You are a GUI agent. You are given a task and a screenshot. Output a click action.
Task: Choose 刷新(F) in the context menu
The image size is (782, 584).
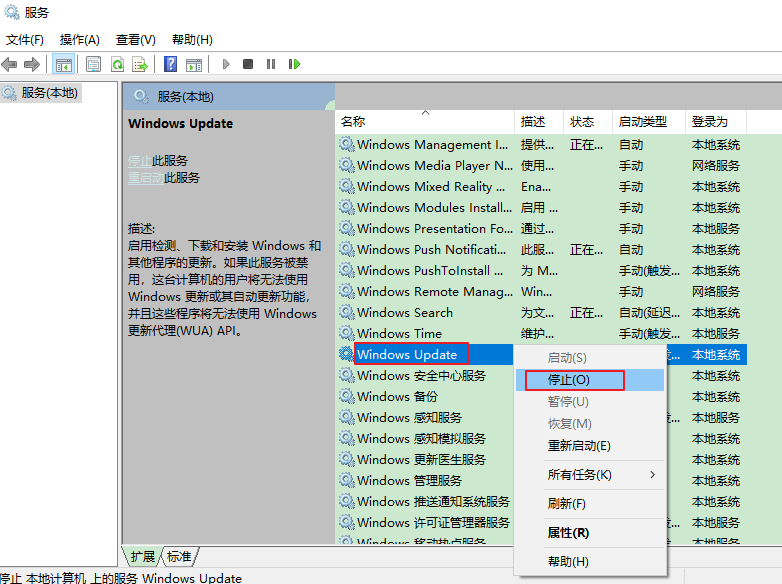pos(589,504)
